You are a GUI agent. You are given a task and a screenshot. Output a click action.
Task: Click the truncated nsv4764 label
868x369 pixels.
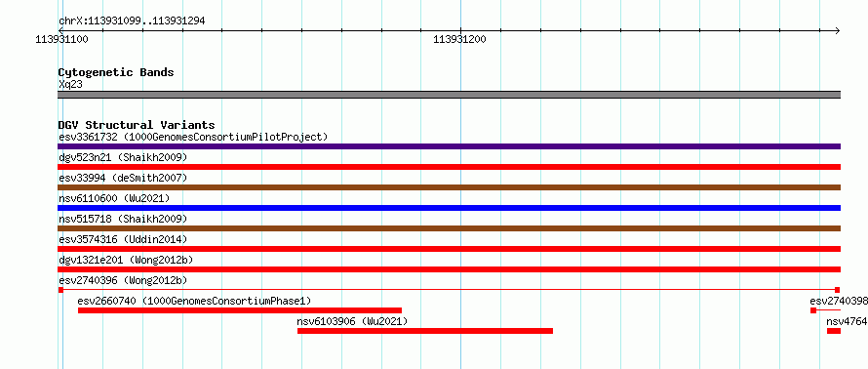pos(847,321)
